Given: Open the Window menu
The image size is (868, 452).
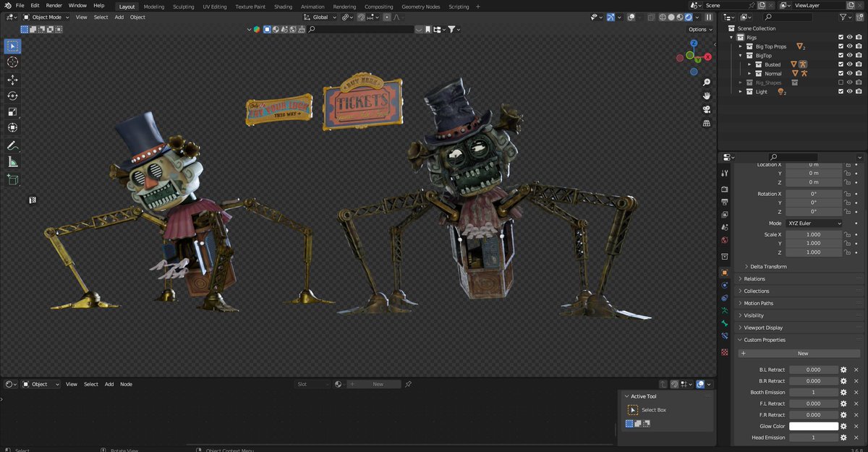Looking at the screenshot, I should click(x=77, y=5).
